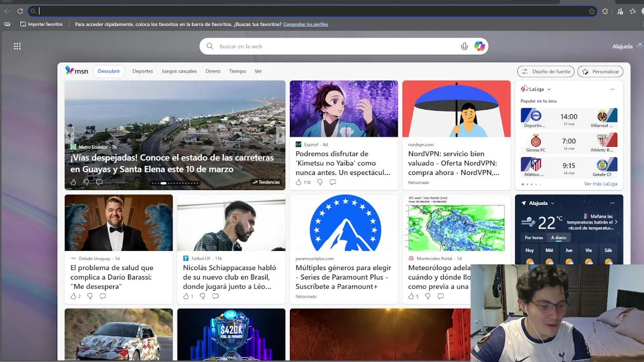Switch weather forecast to Por horas

pyautogui.click(x=534, y=237)
